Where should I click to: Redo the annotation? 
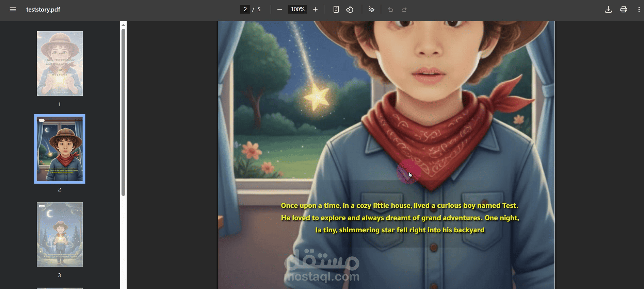pyautogui.click(x=404, y=10)
